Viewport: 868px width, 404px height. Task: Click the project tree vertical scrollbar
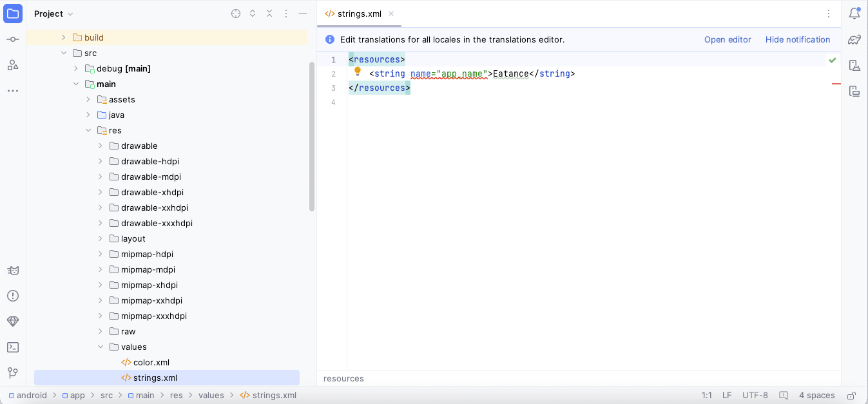pos(312,137)
